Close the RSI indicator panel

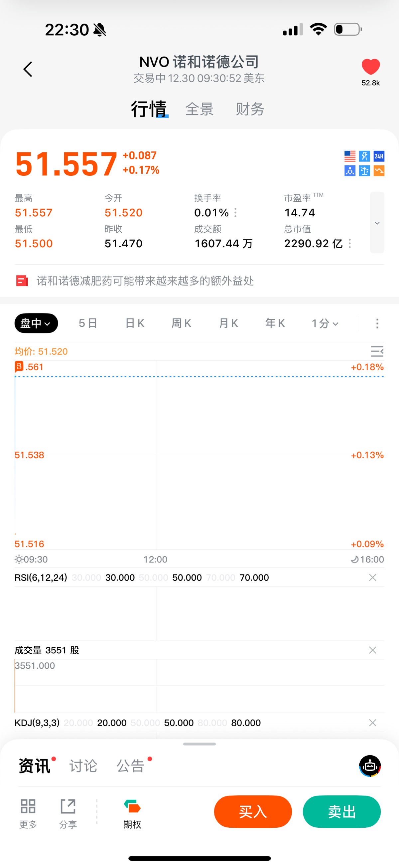point(372,577)
